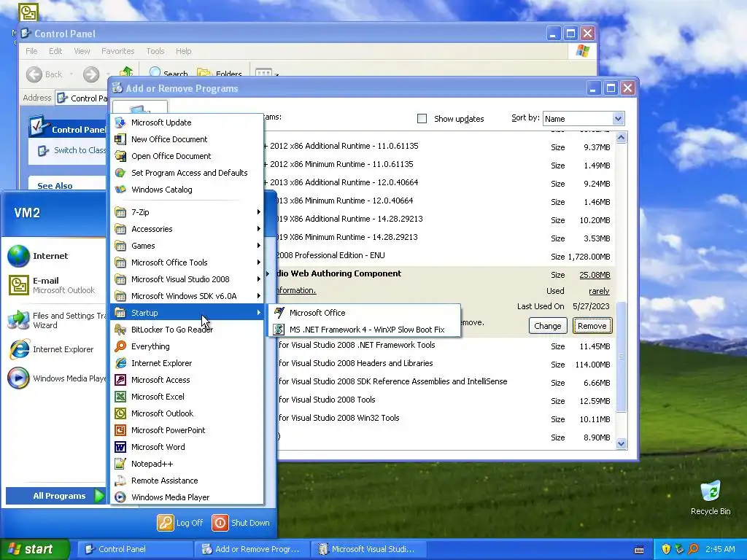
Task: Open the Tools menu in the Control Panel window
Action: click(x=155, y=51)
